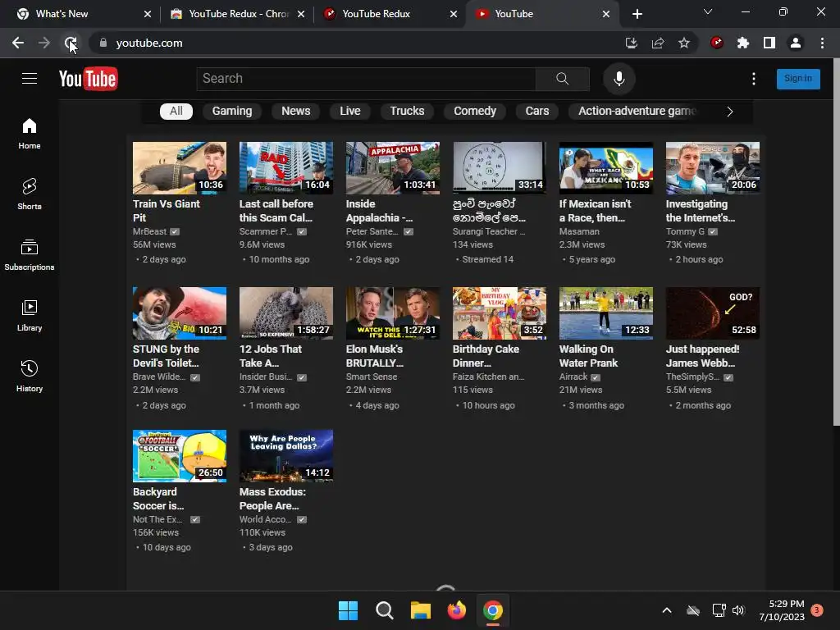The width and height of the screenshot is (840, 630).
Task: Open 'Walking On Water Prank' title
Action: (x=588, y=356)
